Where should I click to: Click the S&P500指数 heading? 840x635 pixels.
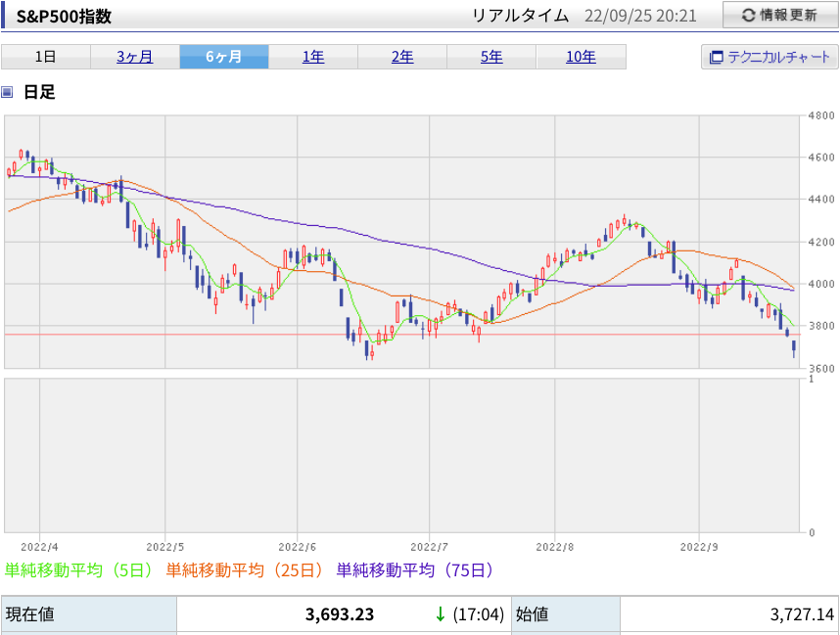tap(64, 16)
